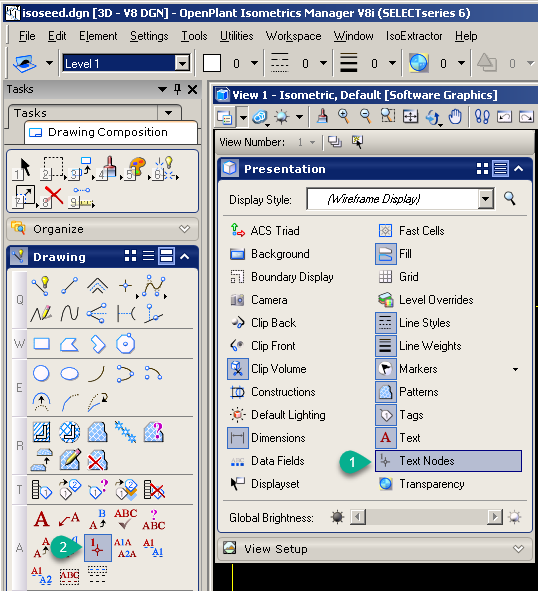The image size is (538, 591).
Task: Activate the Spell Checker tool
Action: coord(126,519)
